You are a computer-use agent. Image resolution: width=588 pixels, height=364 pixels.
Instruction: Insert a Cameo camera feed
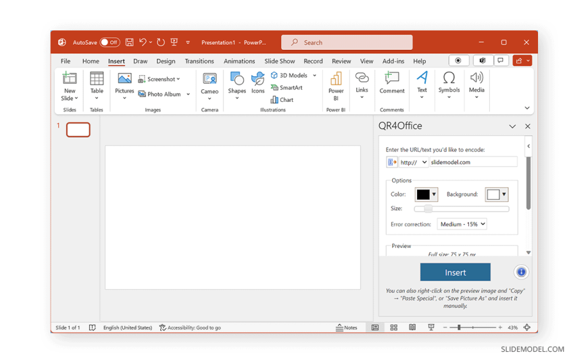(210, 86)
